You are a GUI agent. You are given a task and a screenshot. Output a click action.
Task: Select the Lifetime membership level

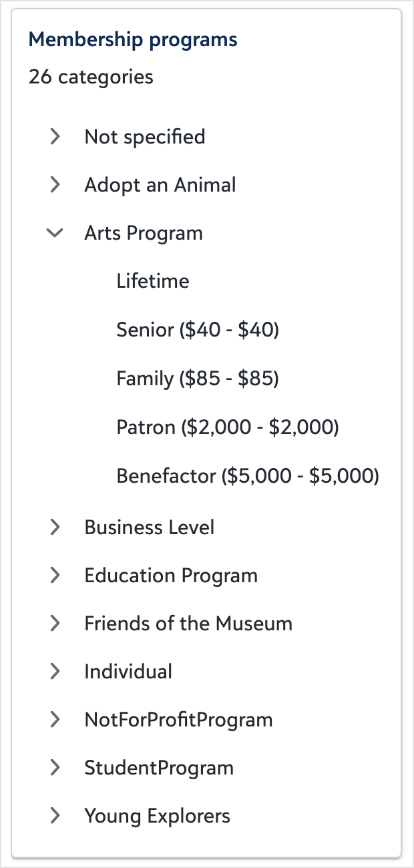[153, 281]
